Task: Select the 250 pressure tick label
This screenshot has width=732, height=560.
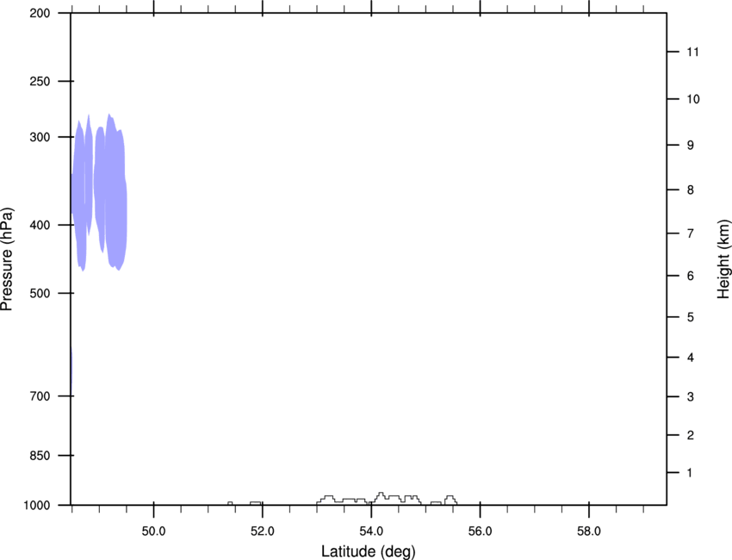Action: click(x=40, y=81)
